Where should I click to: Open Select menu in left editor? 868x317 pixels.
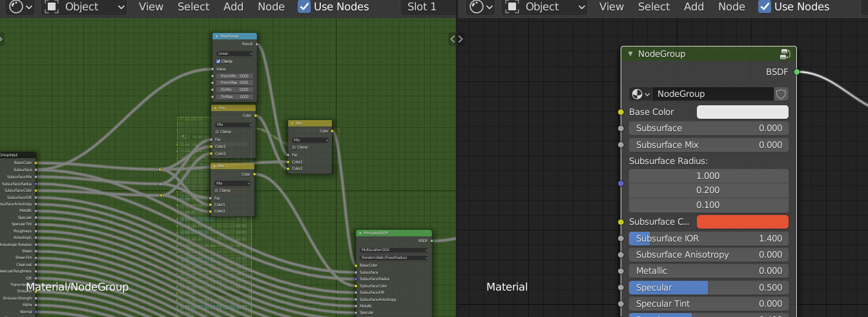[194, 6]
